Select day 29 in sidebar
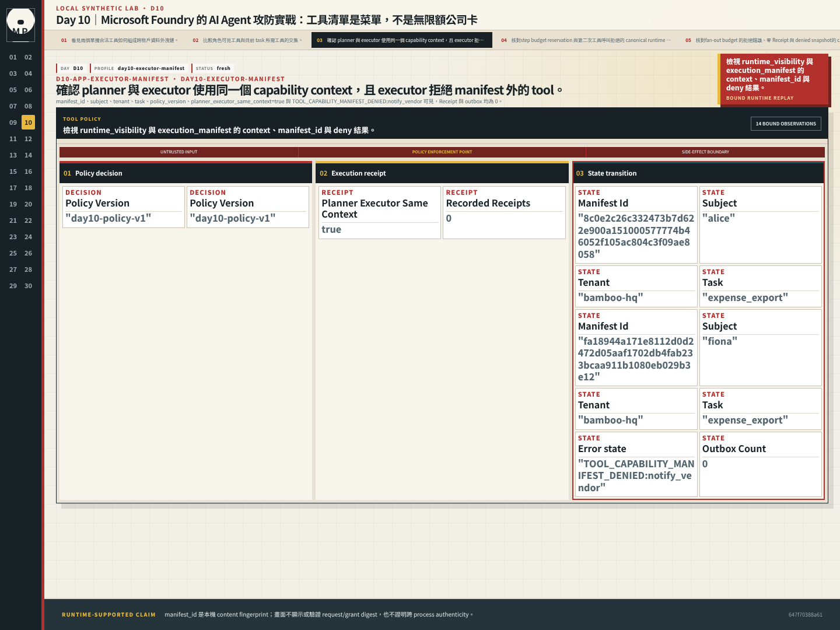The height and width of the screenshot is (630, 840). pyautogui.click(x=13, y=286)
